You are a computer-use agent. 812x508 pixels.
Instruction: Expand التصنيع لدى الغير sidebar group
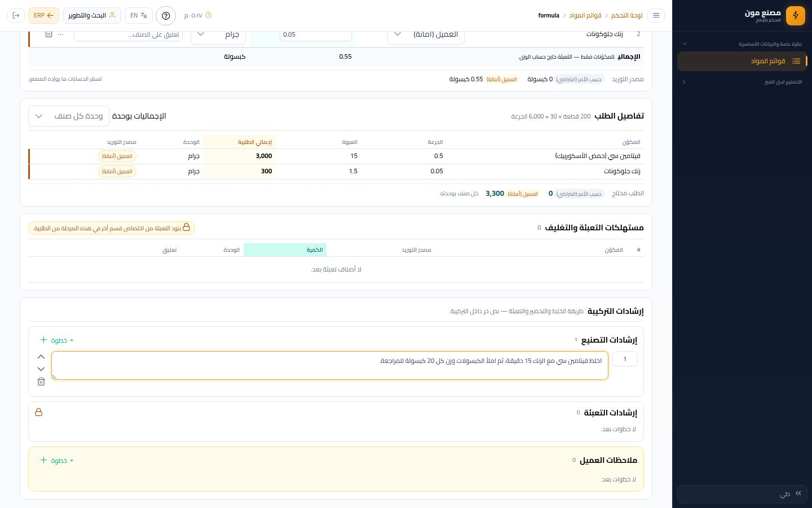[742, 82]
